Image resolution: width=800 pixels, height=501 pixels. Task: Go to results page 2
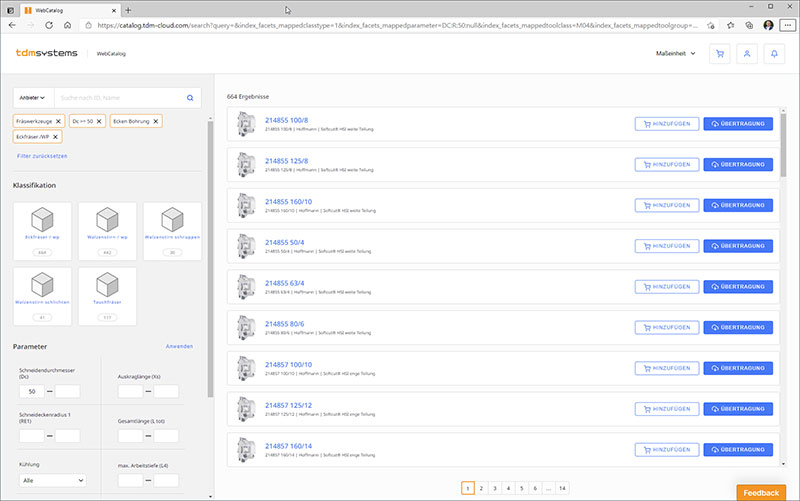pyautogui.click(x=481, y=488)
